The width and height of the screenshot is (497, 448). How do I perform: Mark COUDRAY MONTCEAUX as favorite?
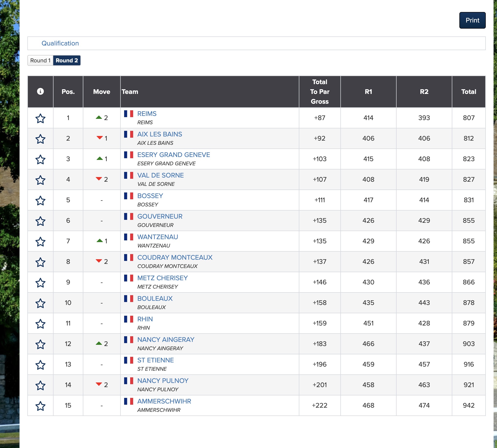40,262
